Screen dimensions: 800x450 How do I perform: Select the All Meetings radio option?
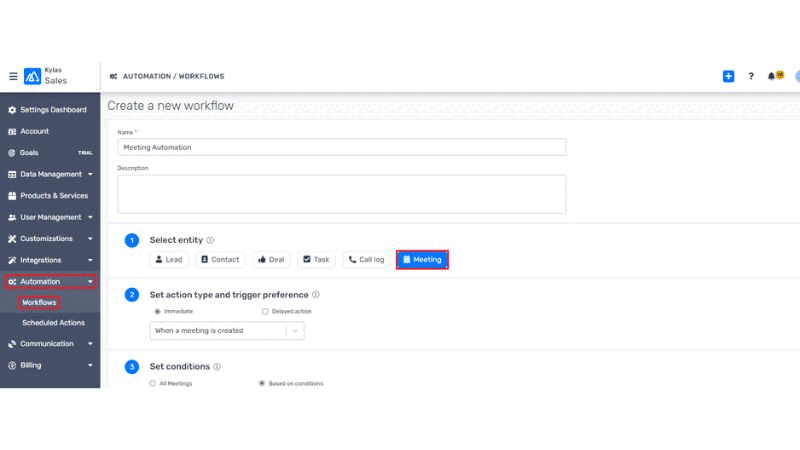[153, 383]
